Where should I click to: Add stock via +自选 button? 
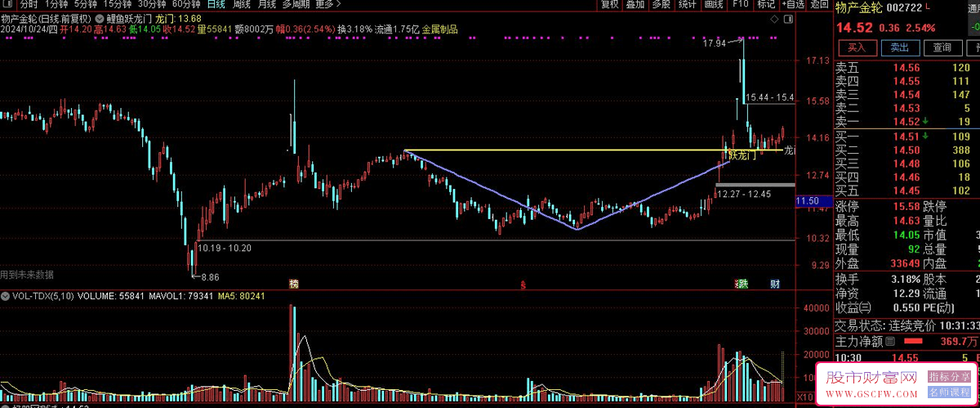(792, 4)
